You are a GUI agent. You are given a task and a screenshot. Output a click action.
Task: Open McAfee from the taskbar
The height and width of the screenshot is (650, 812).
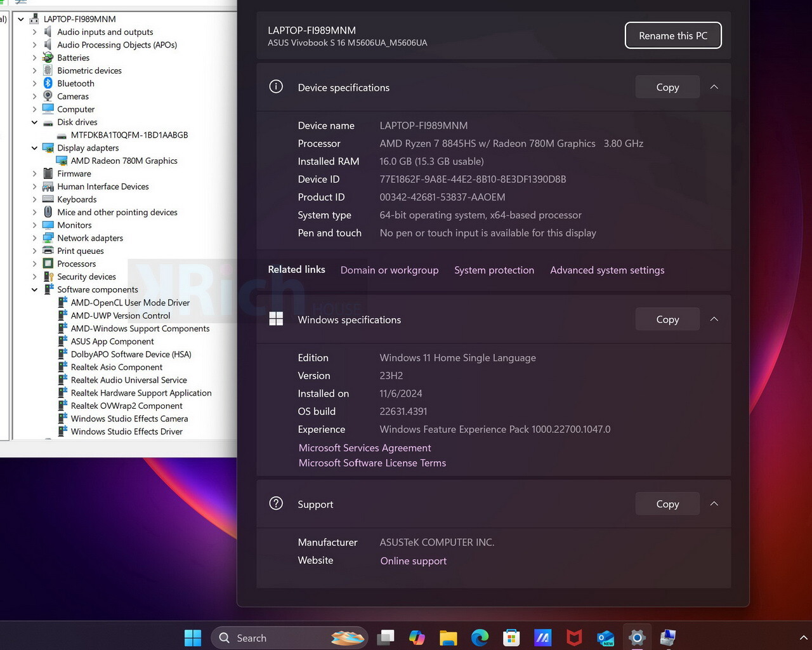pos(574,637)
